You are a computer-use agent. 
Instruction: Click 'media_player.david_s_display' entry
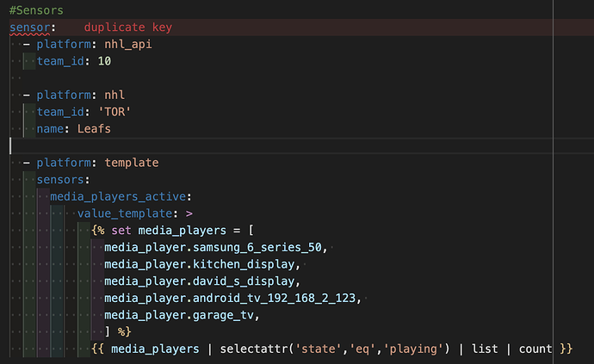(x=199, y=281)
